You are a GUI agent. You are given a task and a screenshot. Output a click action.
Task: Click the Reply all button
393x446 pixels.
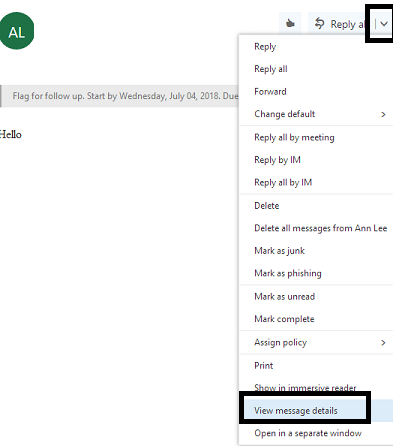pyautogui.click(x=340, y=24)
